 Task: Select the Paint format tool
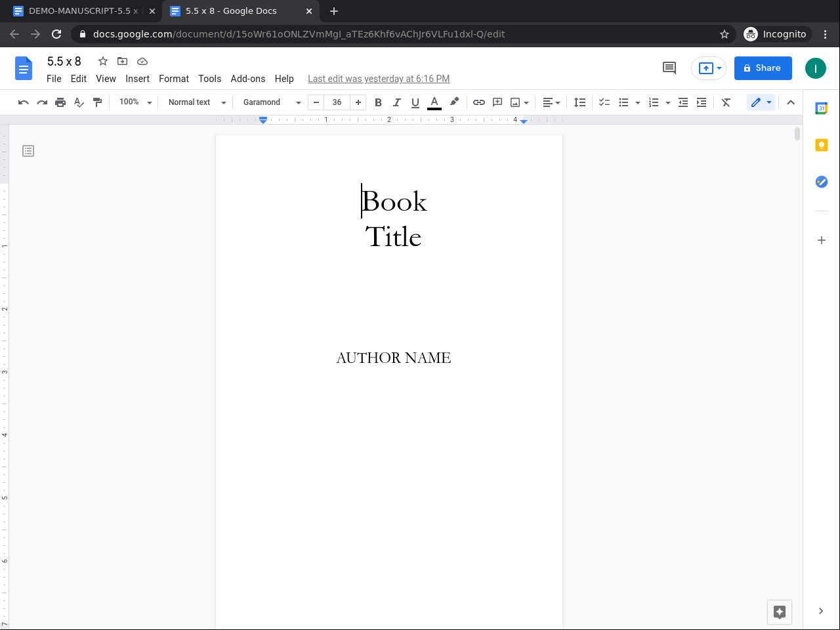click(x=98, y=102)
